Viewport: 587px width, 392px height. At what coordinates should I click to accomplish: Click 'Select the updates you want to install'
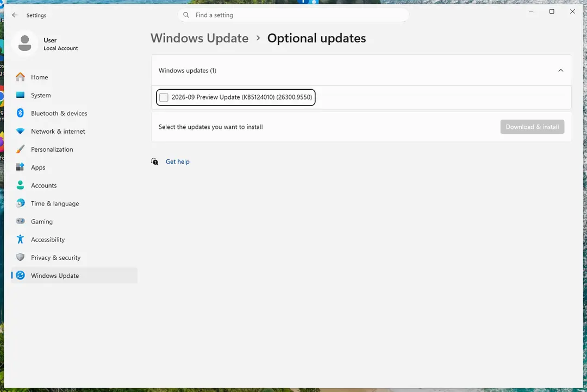pos(210,127)
